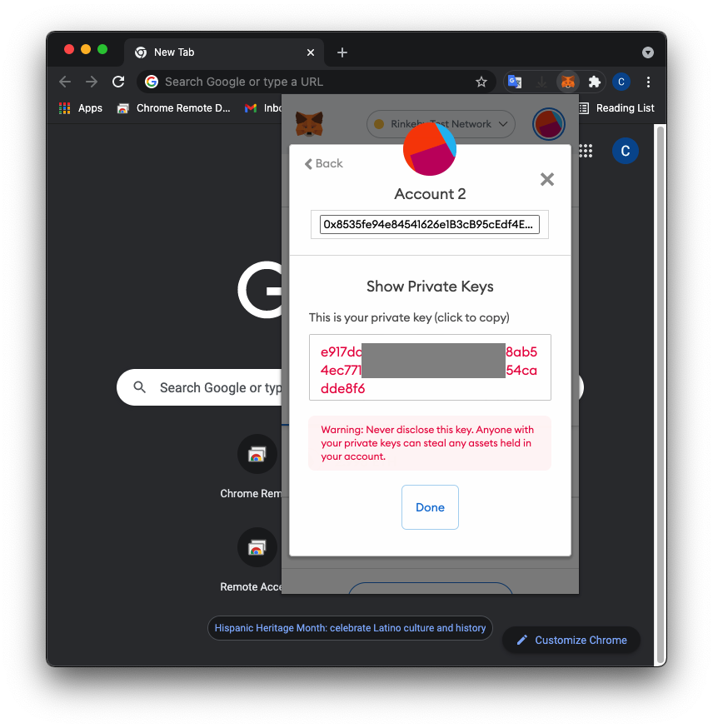
Task: Open the tab search dropdown arrow
Action: coord(648,52)
